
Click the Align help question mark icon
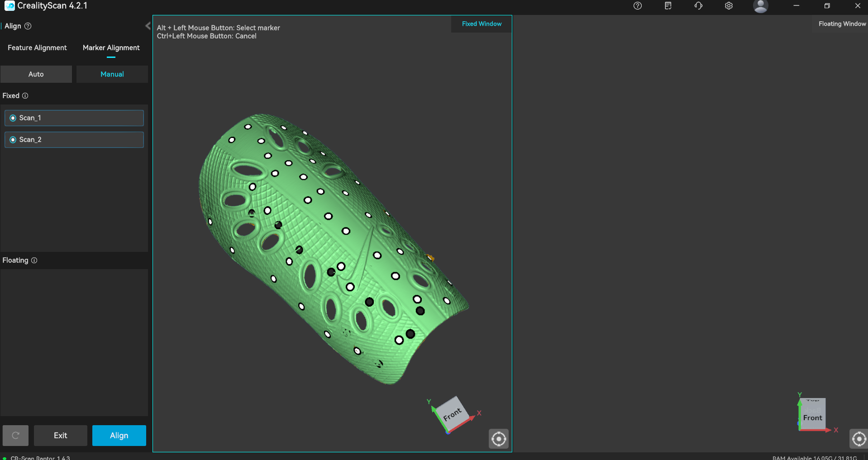[28, 26]
